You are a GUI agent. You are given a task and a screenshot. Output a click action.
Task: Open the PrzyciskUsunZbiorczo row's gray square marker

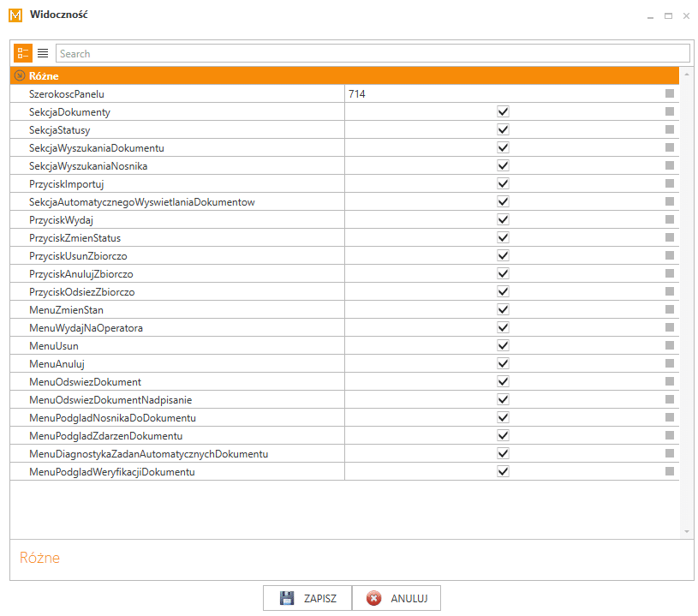(670, 255)
